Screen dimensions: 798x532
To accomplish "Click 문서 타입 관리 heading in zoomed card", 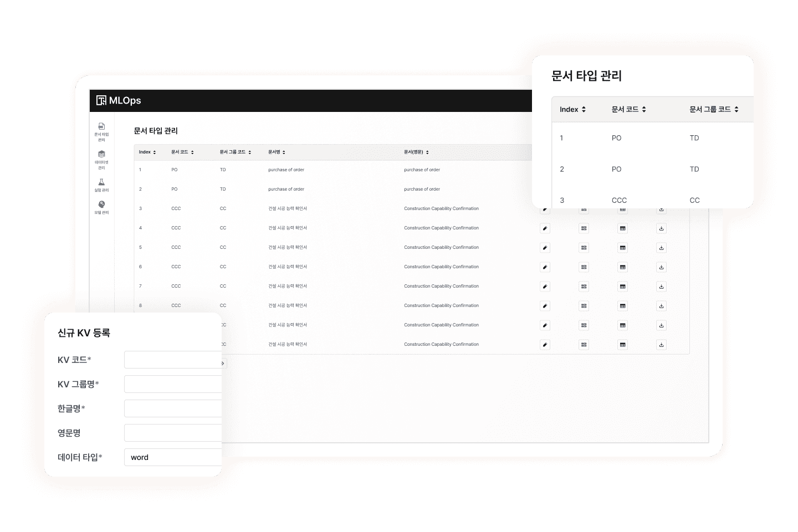I will pyautogui.click(x=586, y=76).
